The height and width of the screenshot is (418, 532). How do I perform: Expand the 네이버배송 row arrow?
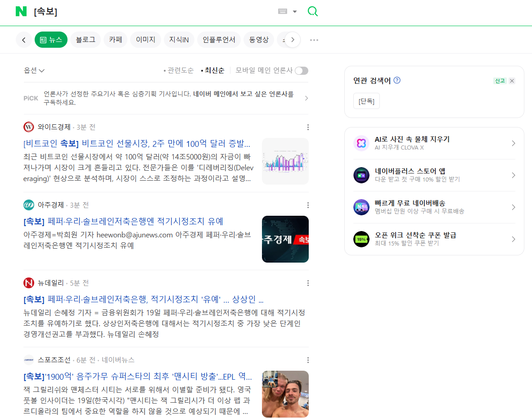click(x=514, y=207)
